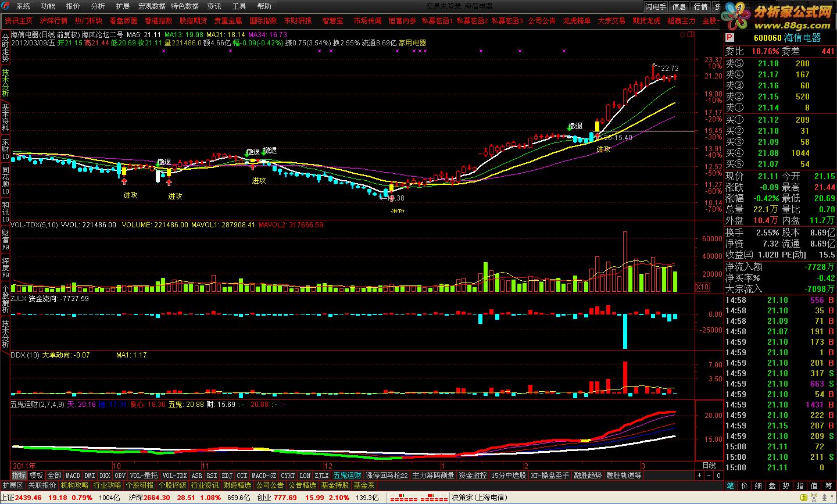This screenshot has width=837, height=504.
Task: Select the 个股解析 side tab
Action: [x=5, y=299]
